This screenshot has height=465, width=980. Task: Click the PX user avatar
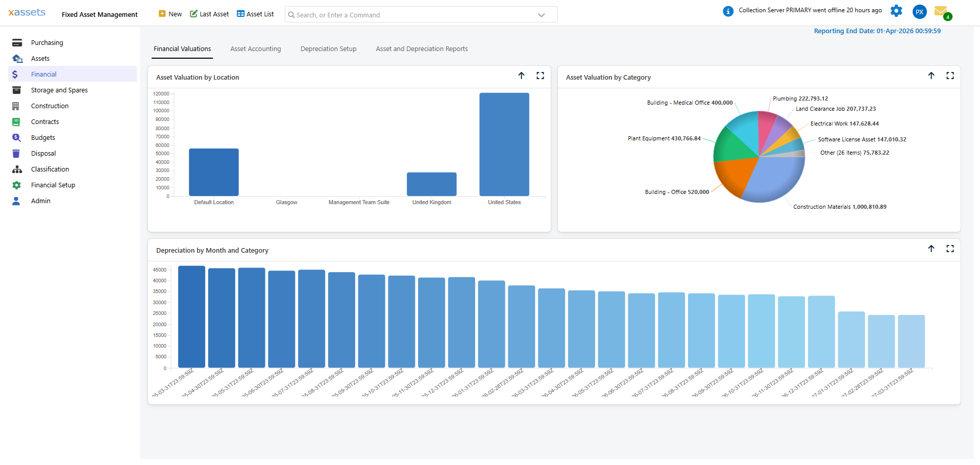(919, 12)
